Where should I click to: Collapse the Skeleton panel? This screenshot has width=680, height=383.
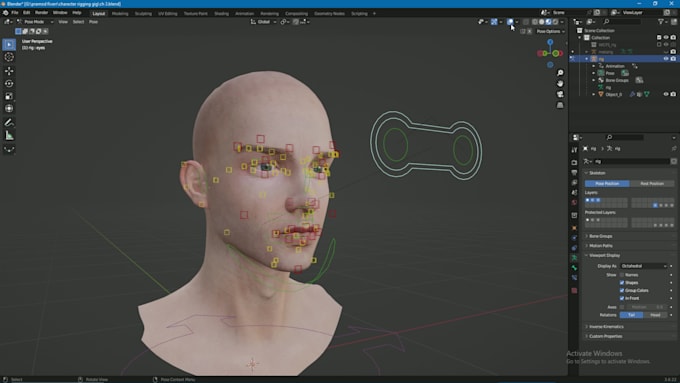pos(596,173)
